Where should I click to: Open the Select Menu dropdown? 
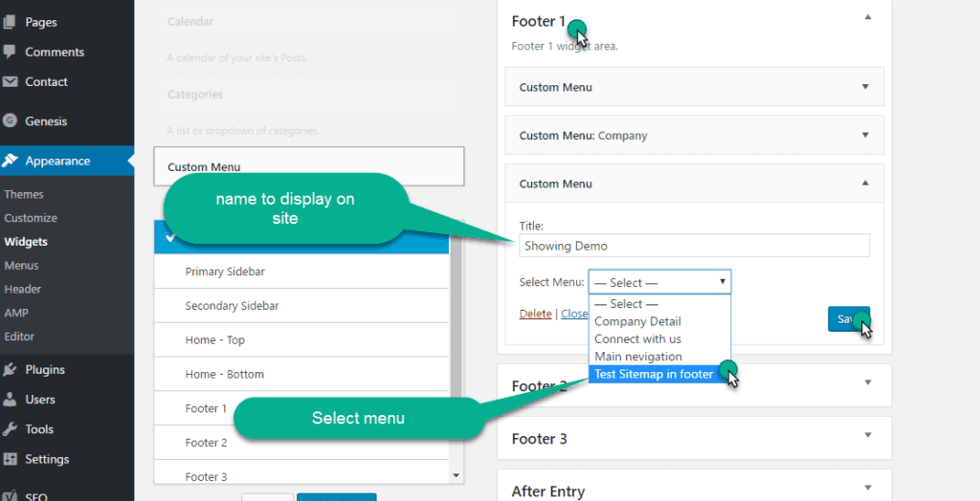[659, 282]
